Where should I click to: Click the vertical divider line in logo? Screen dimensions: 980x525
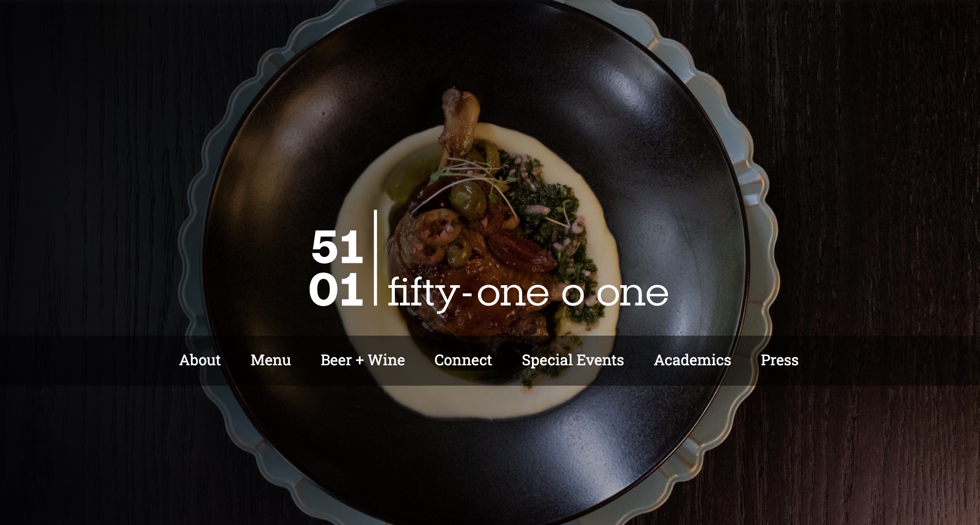pyautogui.click(x=375, y=257)
